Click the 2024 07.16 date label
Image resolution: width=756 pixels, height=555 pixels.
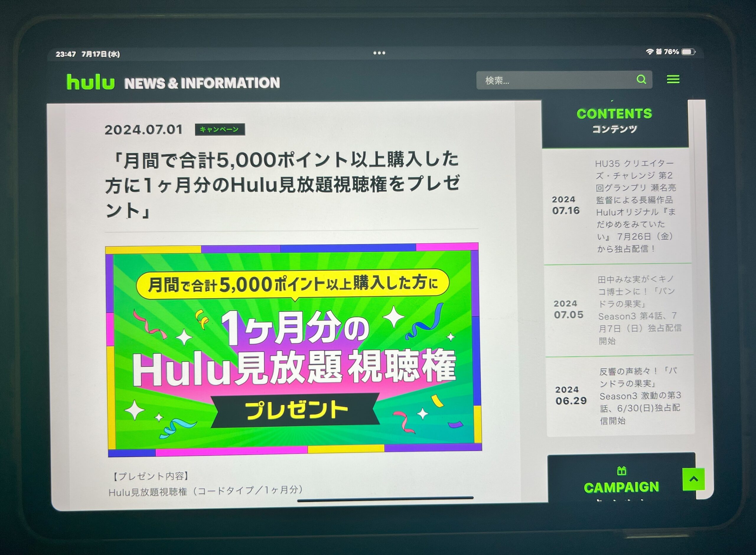[566, 205]
